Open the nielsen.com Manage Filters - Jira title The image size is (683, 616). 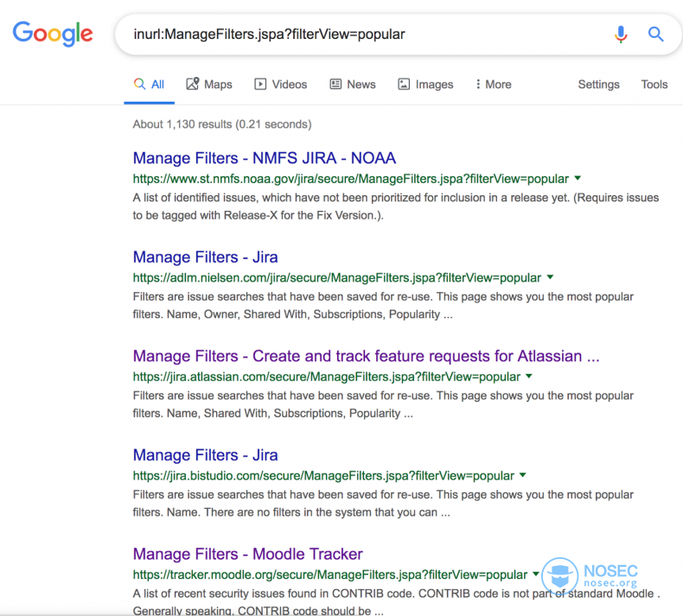point(205,257)
